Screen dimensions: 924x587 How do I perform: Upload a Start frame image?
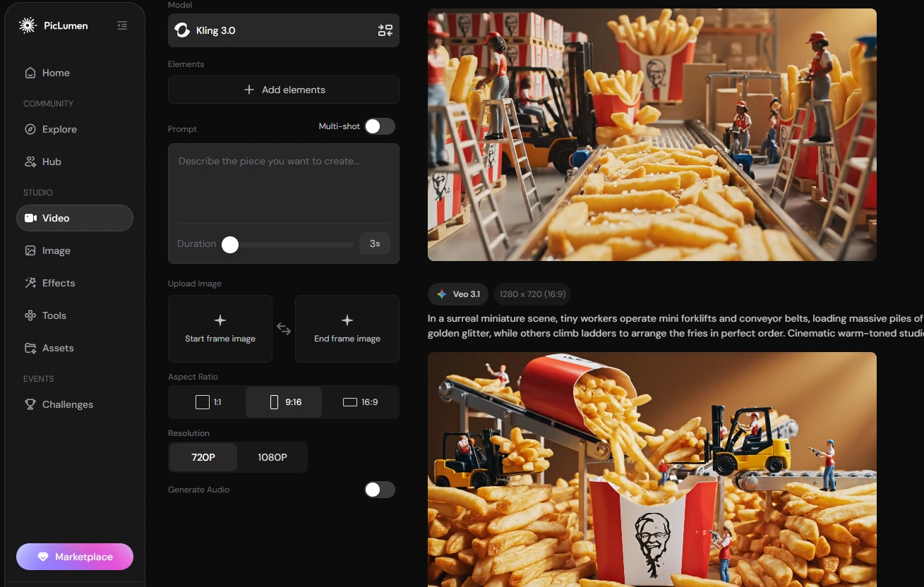(x=220, y=329)
